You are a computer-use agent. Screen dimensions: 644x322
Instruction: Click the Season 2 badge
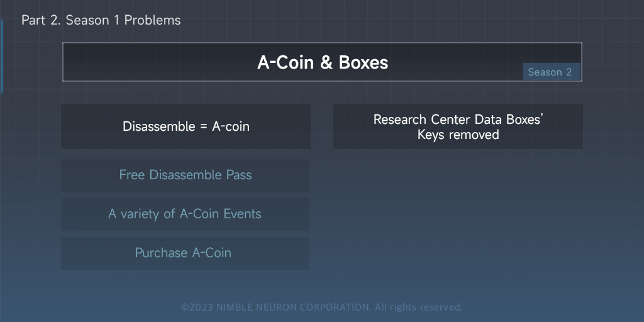click(550, 72)
